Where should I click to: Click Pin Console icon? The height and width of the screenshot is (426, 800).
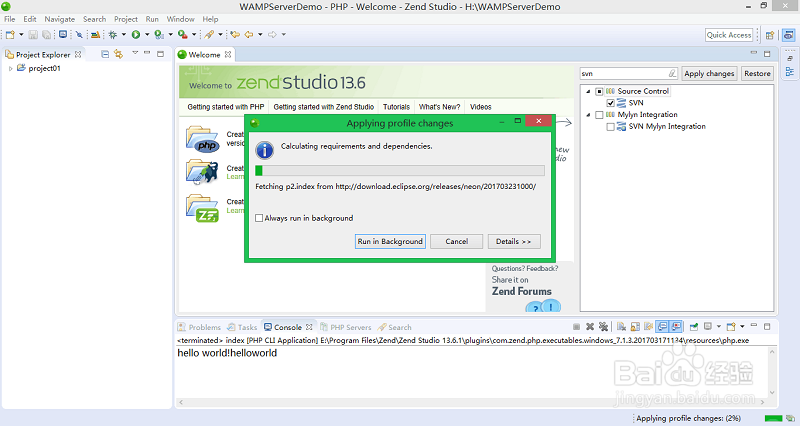pos(694,327)
